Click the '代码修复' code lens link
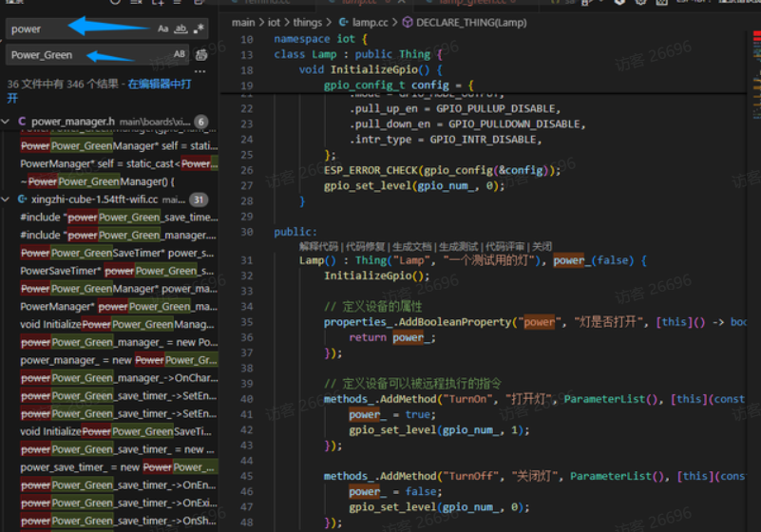Viewport: 761px width, 532px height. click(x=367, y=246)
